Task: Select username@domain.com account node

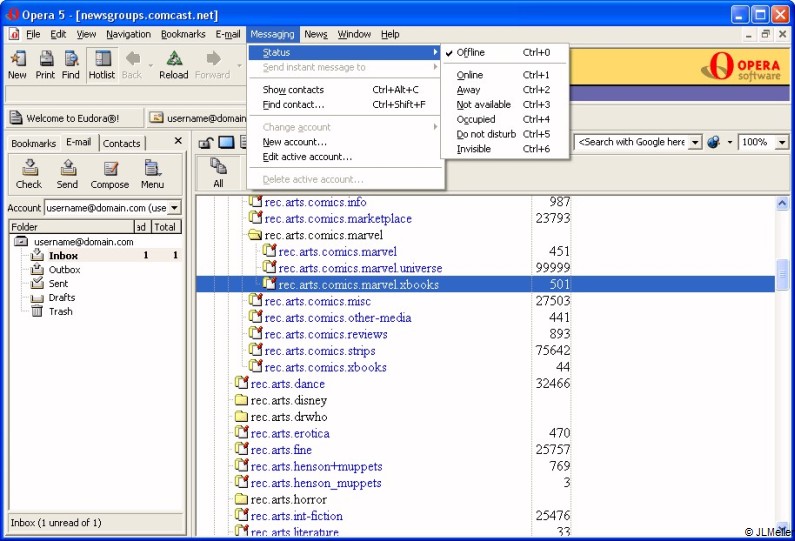Action: point(84,242)
